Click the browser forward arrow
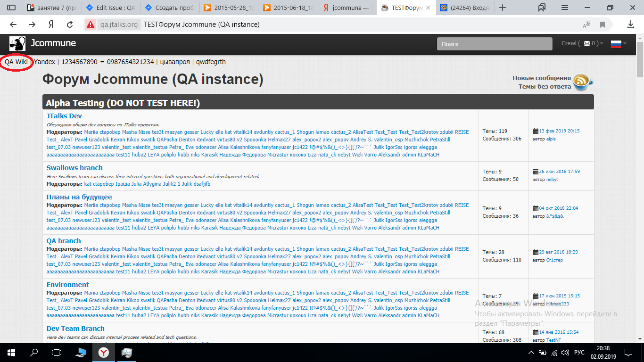This screenshot has width=644, height=362. (32, 25)
